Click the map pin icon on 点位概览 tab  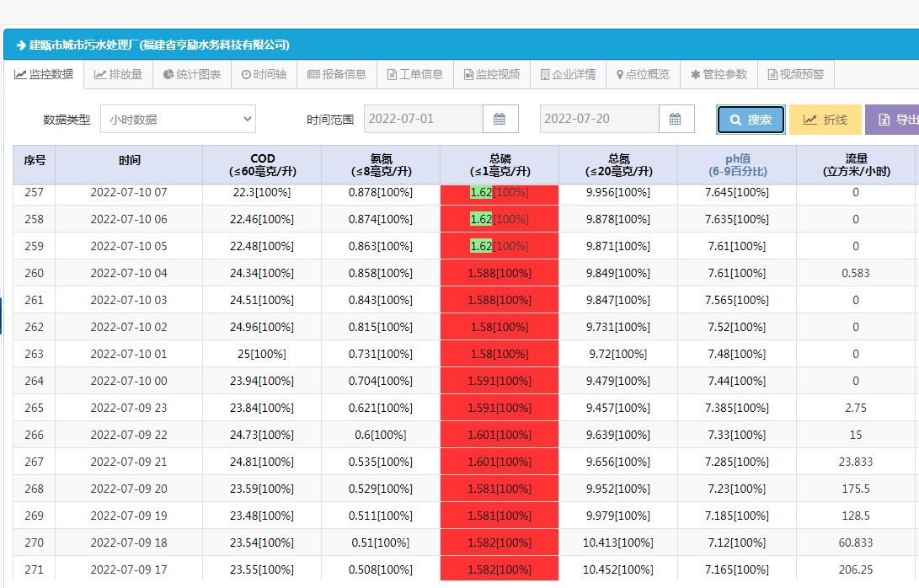[x=620, y=74]
